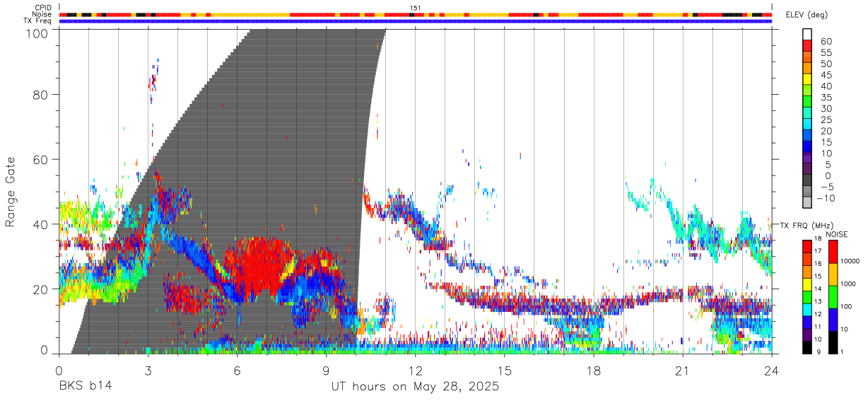Click the "Noise" row label at top left

42,14
